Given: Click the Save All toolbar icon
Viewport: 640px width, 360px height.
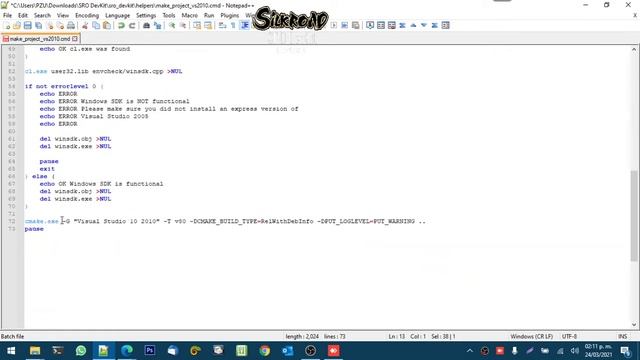Looking at the screenshot, I should click(38, 26).
